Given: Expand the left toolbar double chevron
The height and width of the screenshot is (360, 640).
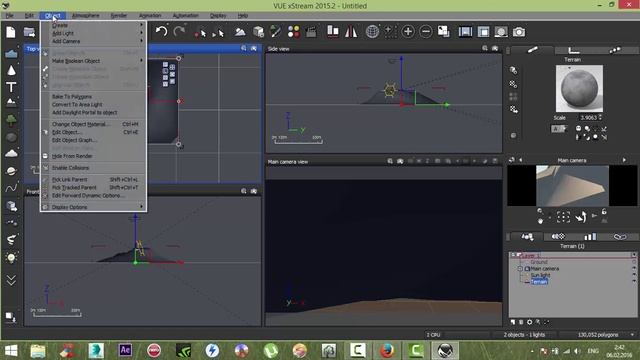Looking at the screenshot, I should pos(11,280).
